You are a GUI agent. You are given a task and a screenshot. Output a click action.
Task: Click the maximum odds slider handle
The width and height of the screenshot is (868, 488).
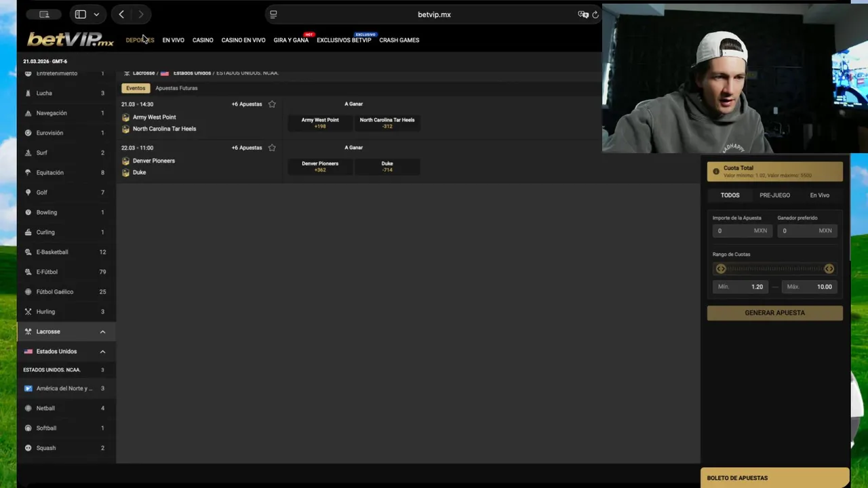829,269
